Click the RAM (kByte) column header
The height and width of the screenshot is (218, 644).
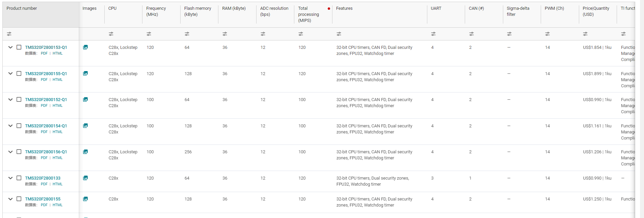pyautogui.click(x=234, y=8)
